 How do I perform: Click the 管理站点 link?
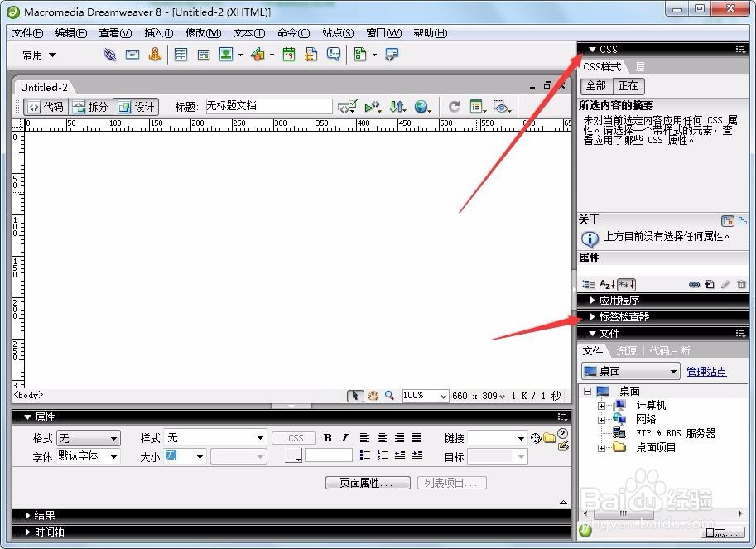706,372
